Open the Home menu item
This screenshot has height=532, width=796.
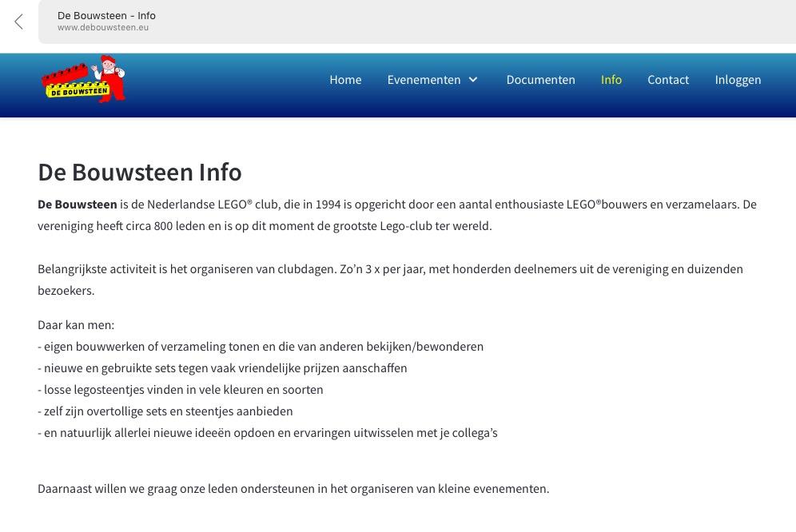(x=345, y=80)
